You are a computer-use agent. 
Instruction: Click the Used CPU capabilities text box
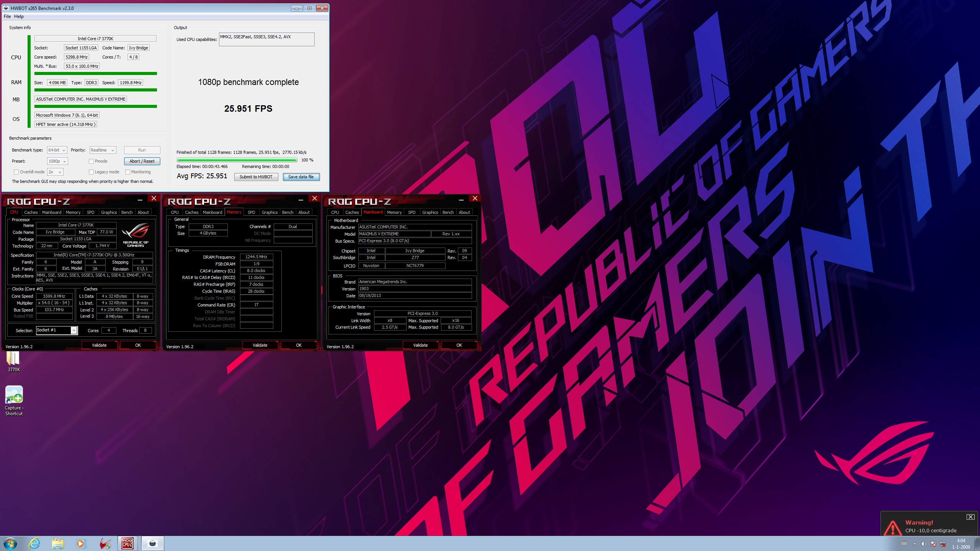tap(267, 39)
